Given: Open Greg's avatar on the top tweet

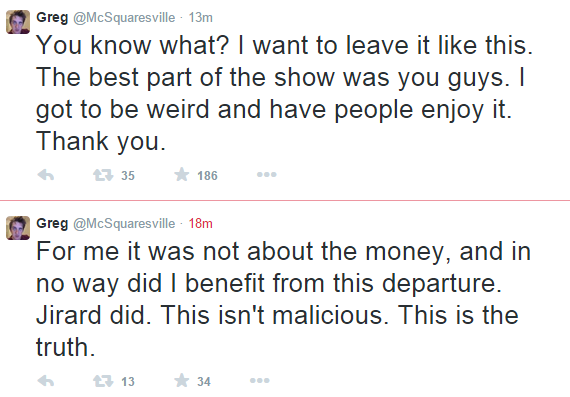Looking at the screenshot, I should pyautogui.click(x=18, y=22).
